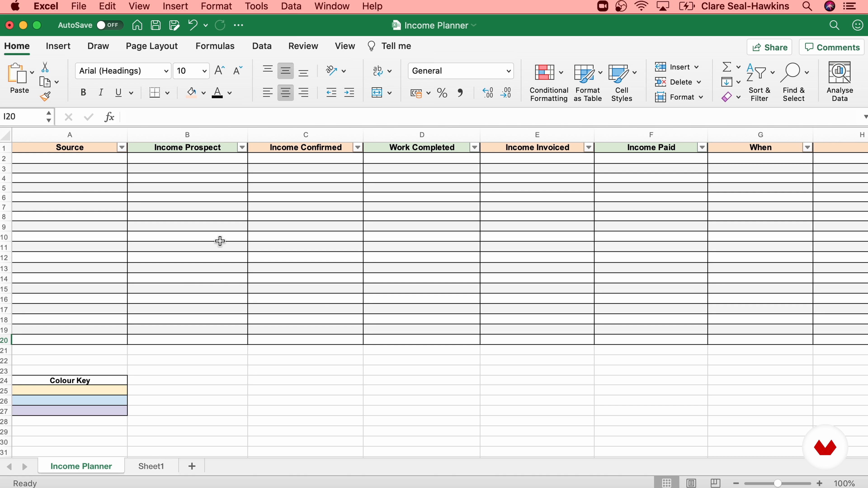Apply the percent style format
The height and width of the screenshot is (488, 868).
[442, 93]
